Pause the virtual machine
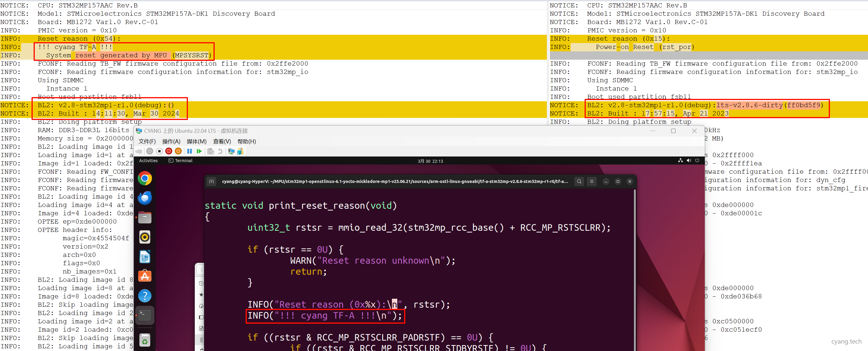 point(189,151)
